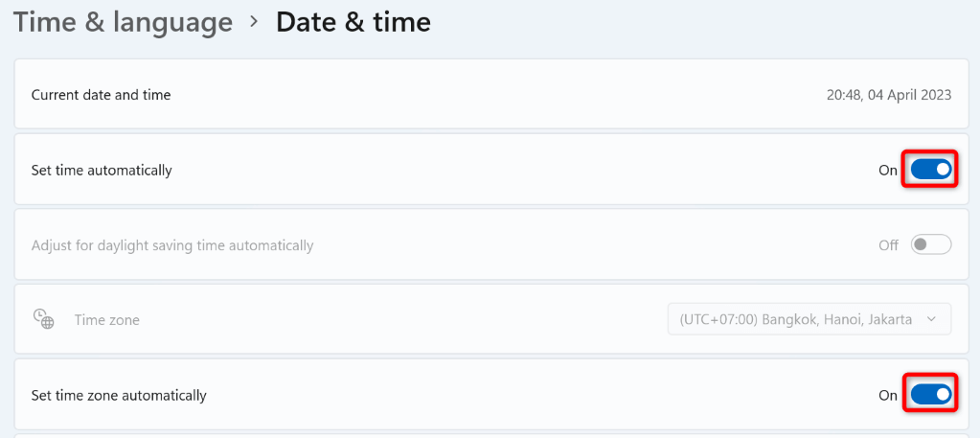Click blank middle of Current date and time card

[x=479, y=95]
